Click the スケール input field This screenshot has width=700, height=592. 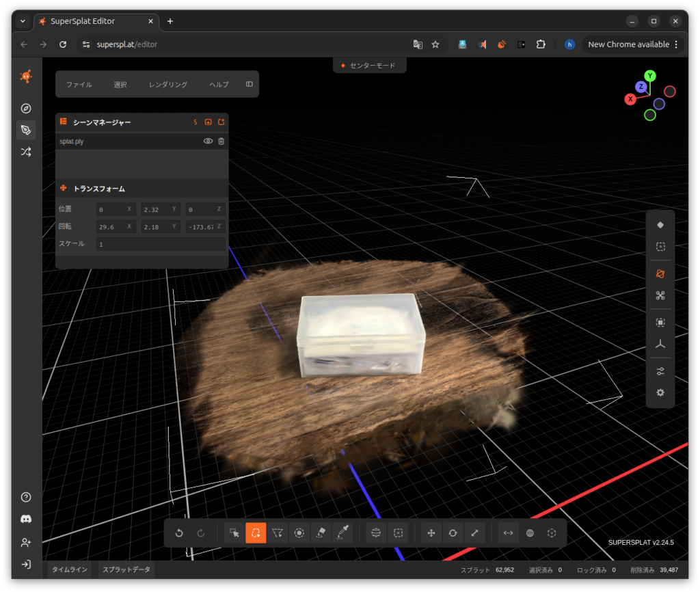click(161, 244)
